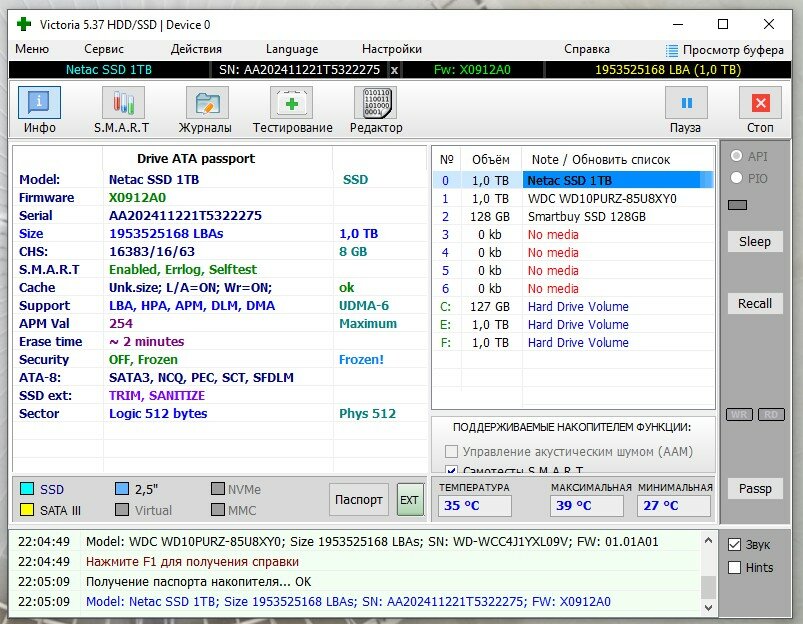803x624 pixels.
Task: Click the Netac SSD 1TB header label
Action: [109, 70]
